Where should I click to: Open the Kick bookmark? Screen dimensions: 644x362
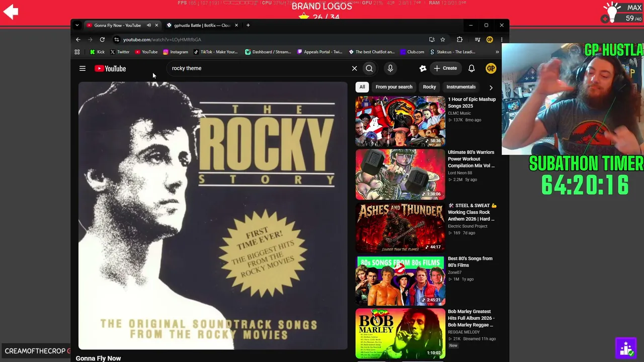[97, 52]
